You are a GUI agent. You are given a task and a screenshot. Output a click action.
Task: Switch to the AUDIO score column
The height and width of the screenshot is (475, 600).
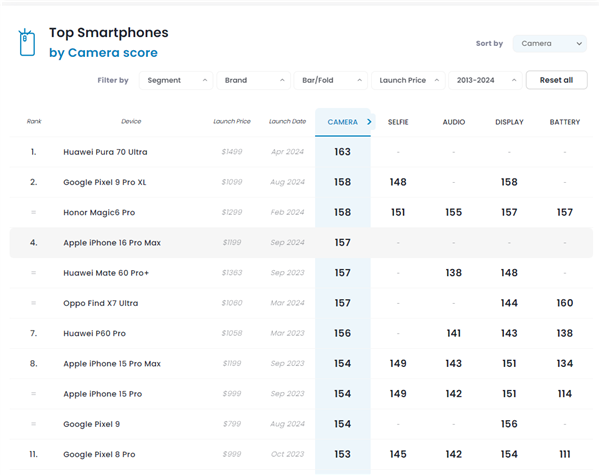(454, 122)
